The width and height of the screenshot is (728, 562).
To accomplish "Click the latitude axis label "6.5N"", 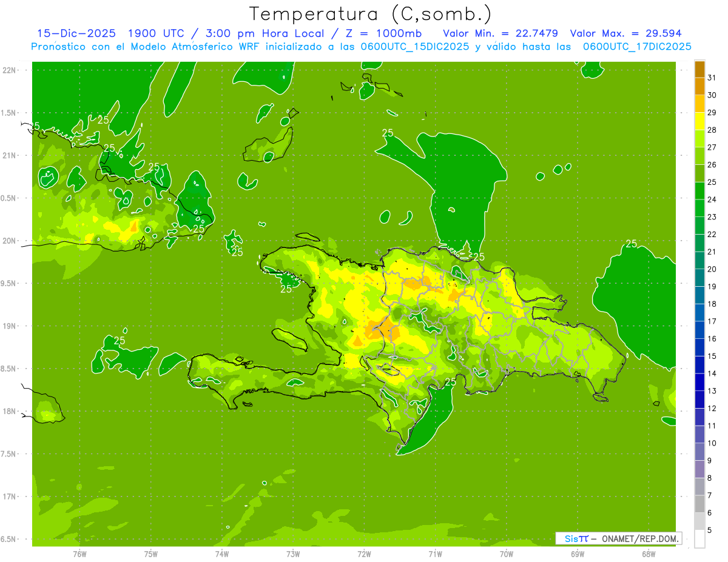I will click(x=9, y=539).
